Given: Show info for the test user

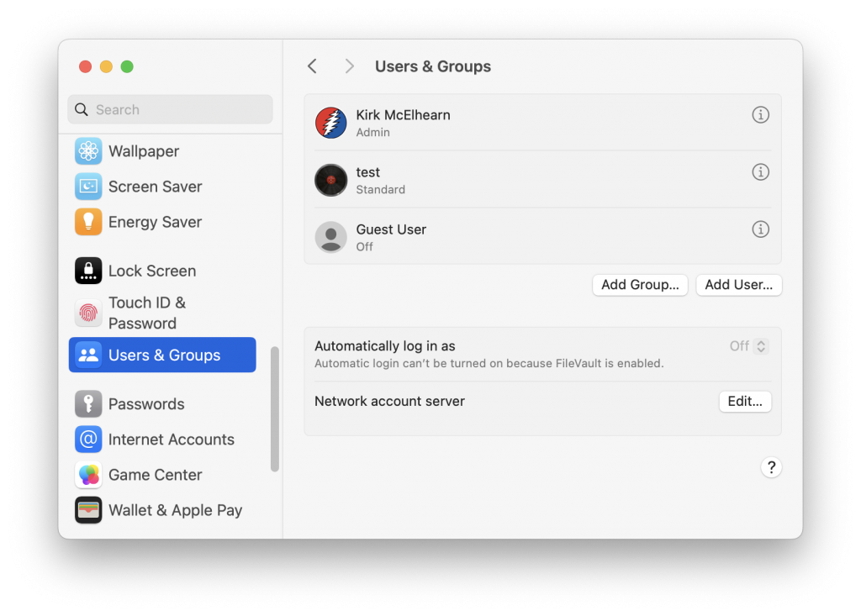Looking at the screenshot, I should pos(760,171).
